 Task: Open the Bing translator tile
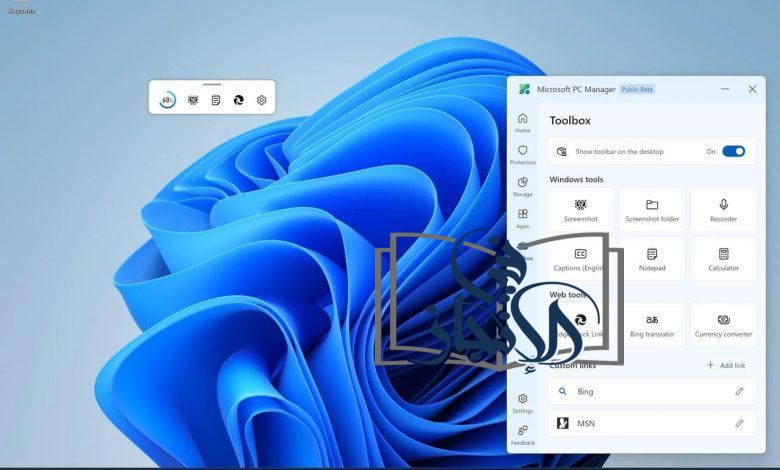pyautogui.click(x=652, y=325)
